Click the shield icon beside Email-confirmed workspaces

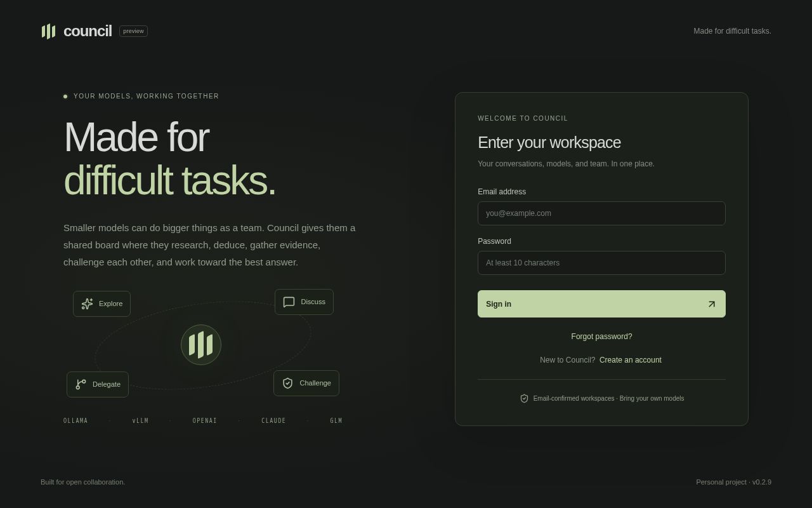pyautogui.click(x=524, y=398)
